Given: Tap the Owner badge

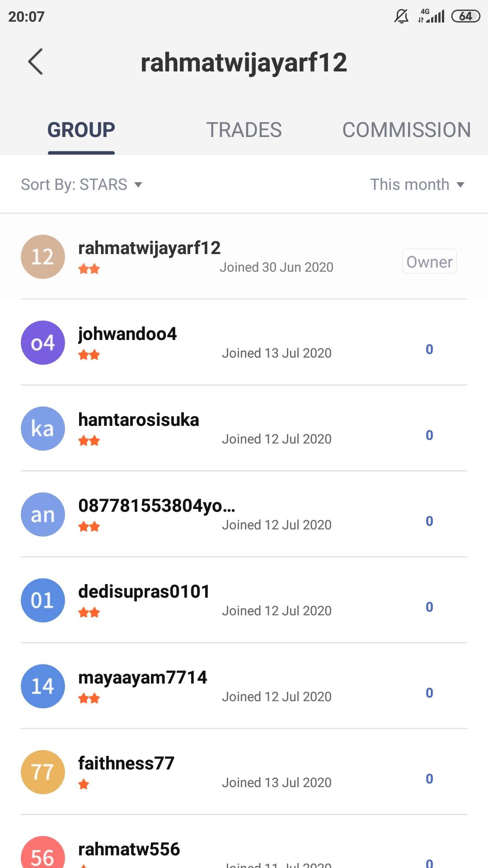Looking at the screenshot, I should pyautogui.click(x=429, y=262).
